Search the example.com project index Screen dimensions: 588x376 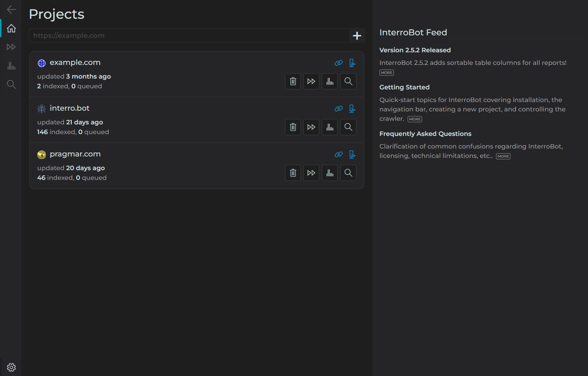(348, 81)
